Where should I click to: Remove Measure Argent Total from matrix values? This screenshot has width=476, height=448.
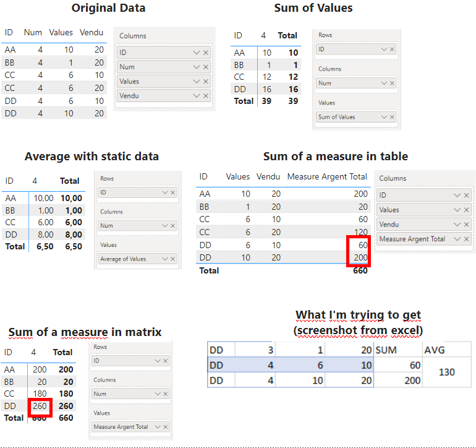(x=166, y=427)
